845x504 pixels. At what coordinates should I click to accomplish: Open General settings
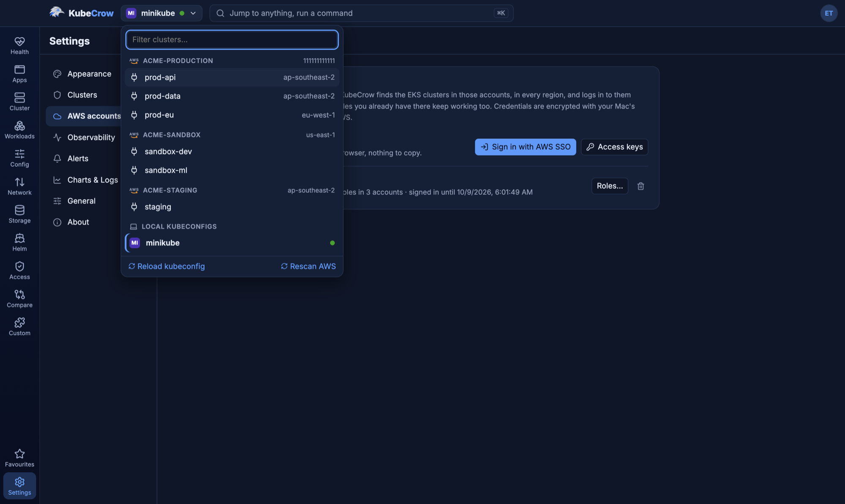tap(83, 201)
